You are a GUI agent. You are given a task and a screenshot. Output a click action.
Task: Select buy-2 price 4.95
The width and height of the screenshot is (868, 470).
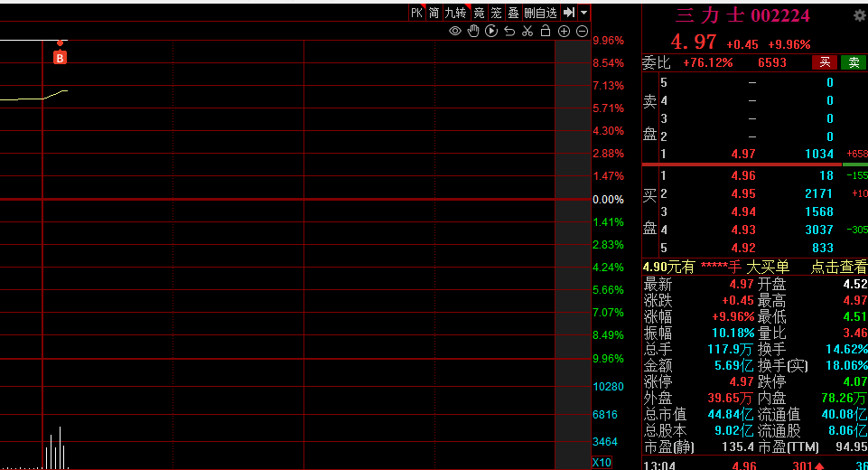click(742, 194)
